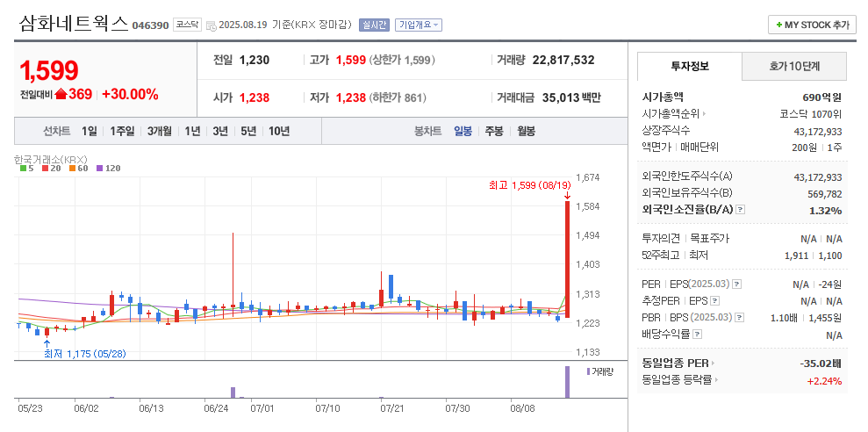This screenshot has width=868, height=432.
Task: Open the 추정PER EPS help icon
Action: coord(715,301)
